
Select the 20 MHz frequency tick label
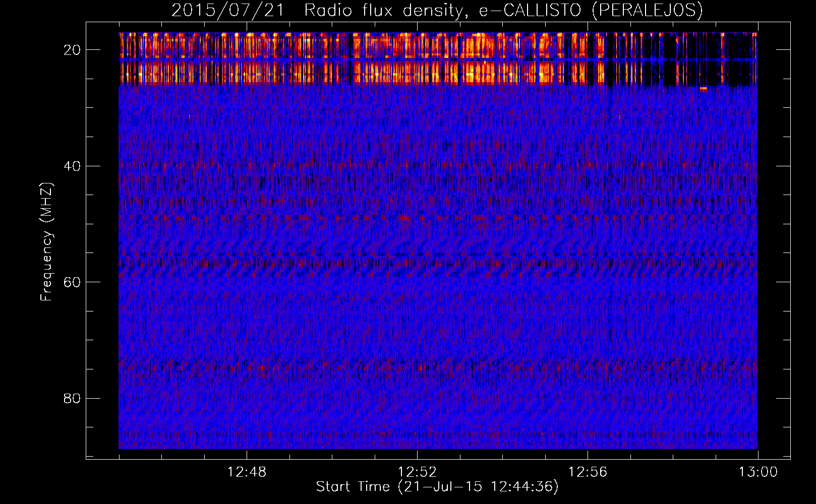click(x=72, y=50)
